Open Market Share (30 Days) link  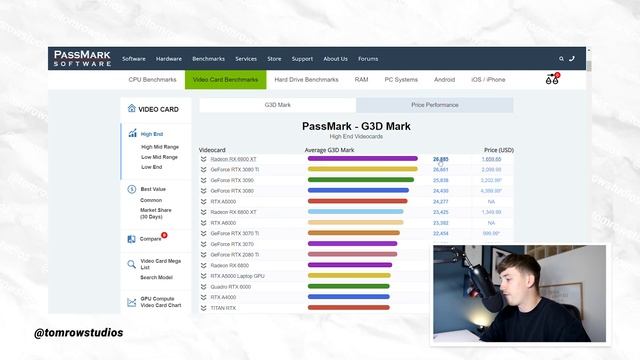click(156, 213)
